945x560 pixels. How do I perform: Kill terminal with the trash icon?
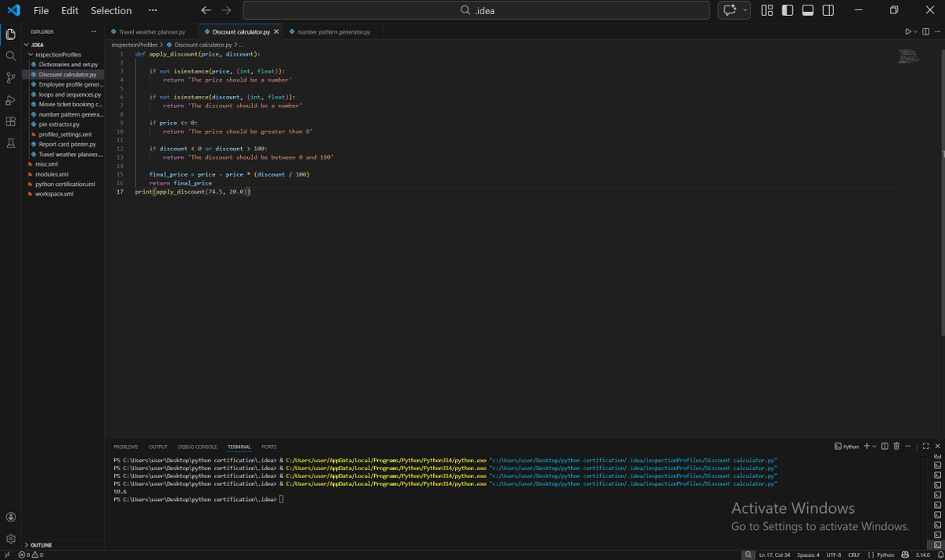pos(896,447)
